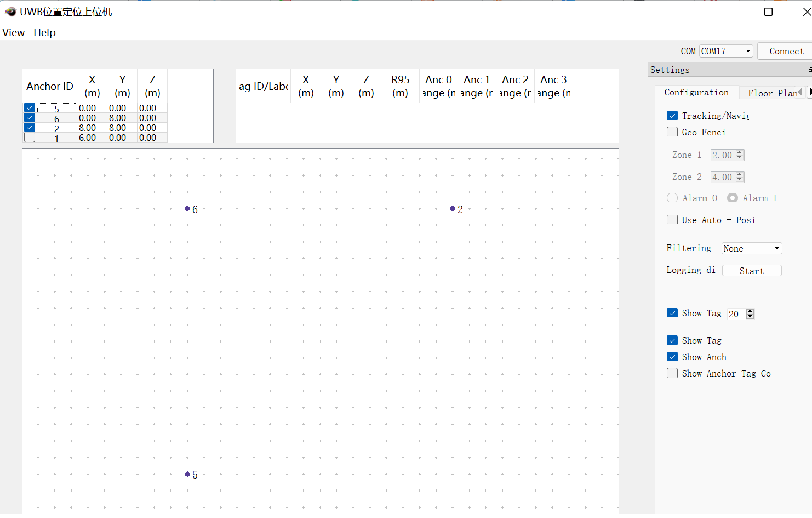Open the View menu
The width and height of the screenshot is (812, 518).
(13, 32)
